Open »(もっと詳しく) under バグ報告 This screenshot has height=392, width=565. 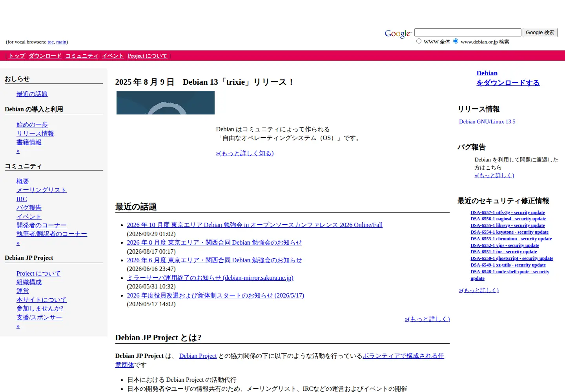(494, 176)
